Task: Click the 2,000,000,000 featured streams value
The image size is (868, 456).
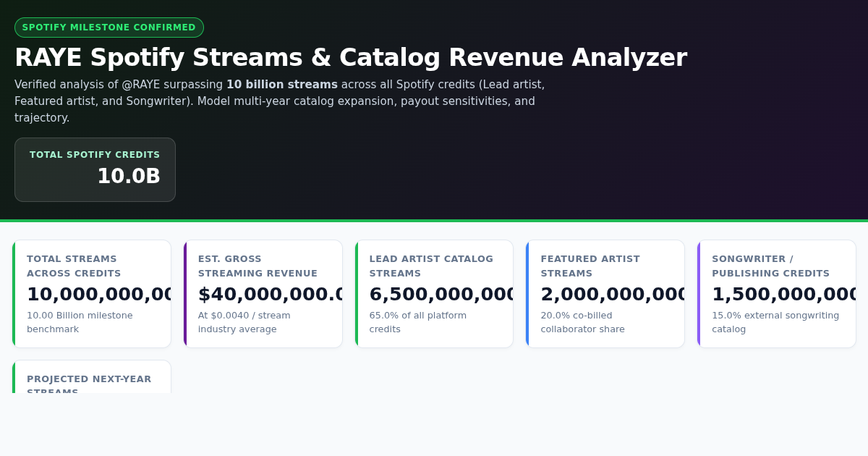Action: [613, 294]
